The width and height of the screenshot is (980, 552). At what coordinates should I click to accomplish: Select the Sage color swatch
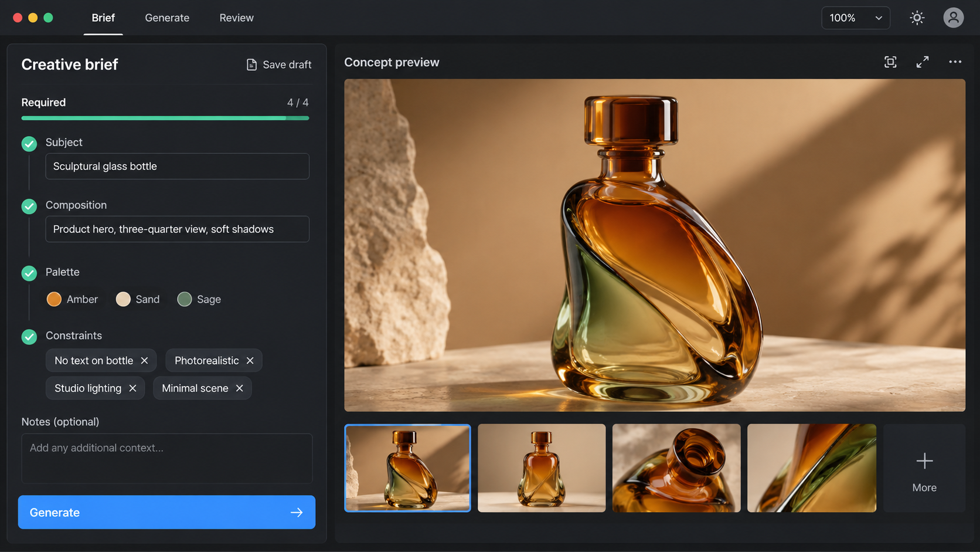pyautogui.click(x=185, y=299)
